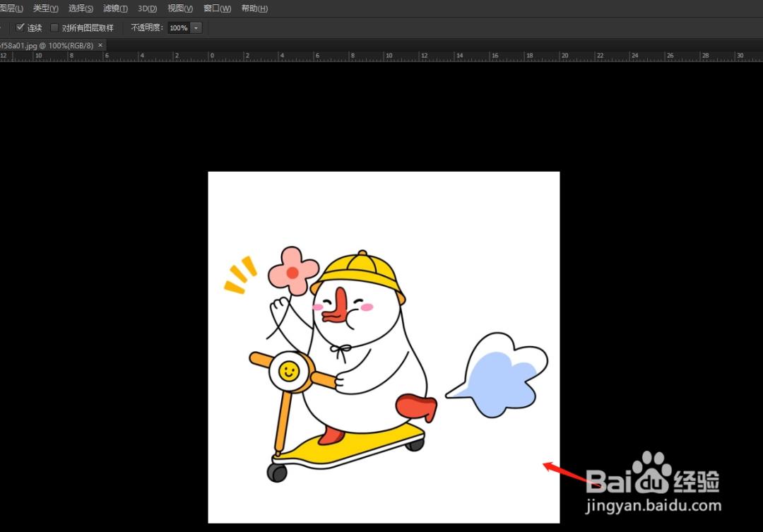Viewport: 763px width, 532px height.
Task: Open the 帮助(H) menu
Action: tap(254, 8)
